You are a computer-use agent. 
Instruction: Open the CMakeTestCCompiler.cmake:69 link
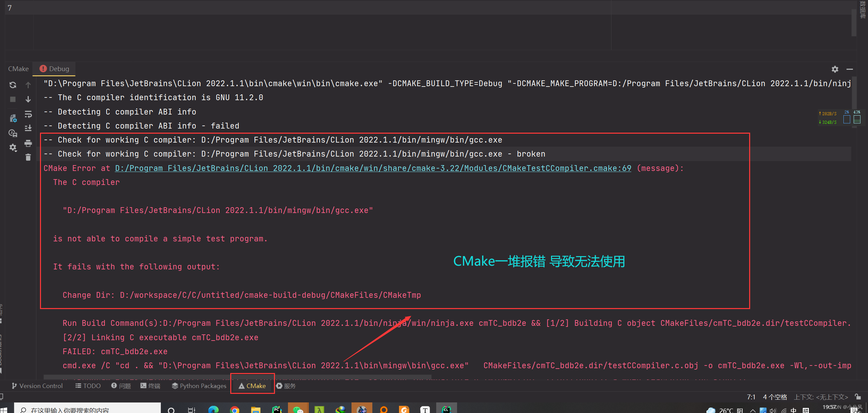[373, 168]
